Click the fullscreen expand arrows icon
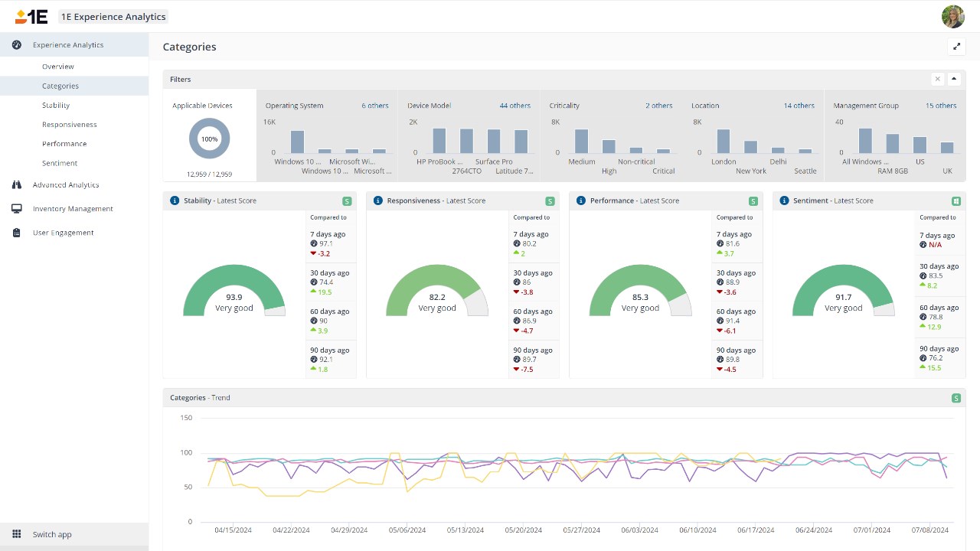 956,47
